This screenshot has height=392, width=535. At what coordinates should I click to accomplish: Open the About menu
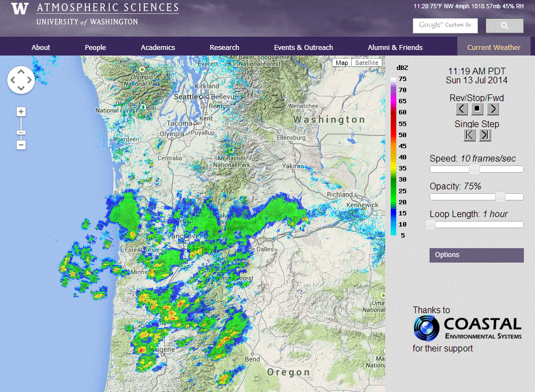41,47
